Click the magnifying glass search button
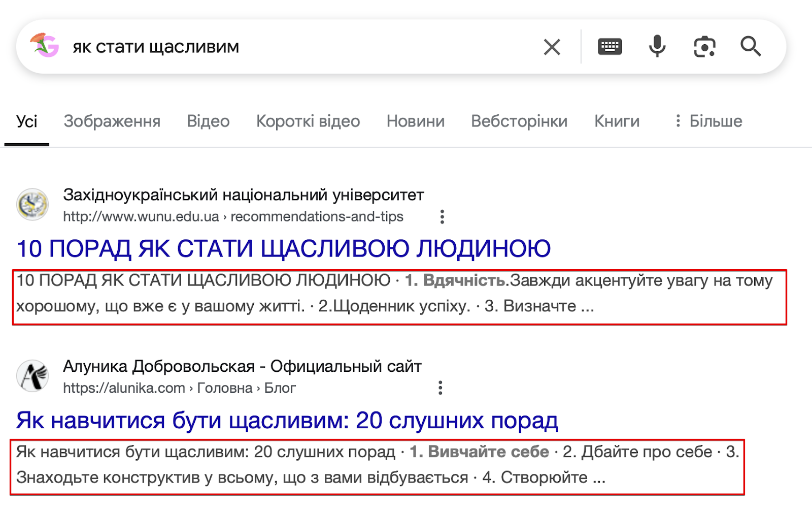 pos(751,46)
